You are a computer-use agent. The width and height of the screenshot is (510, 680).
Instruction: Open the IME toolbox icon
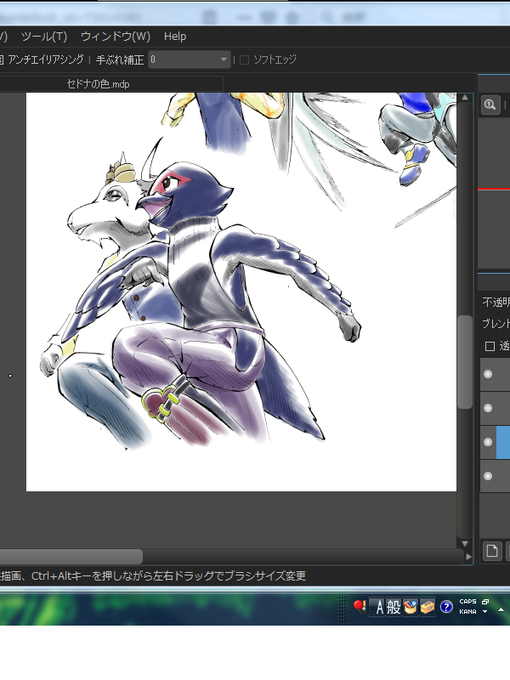[x=427, y=607]
